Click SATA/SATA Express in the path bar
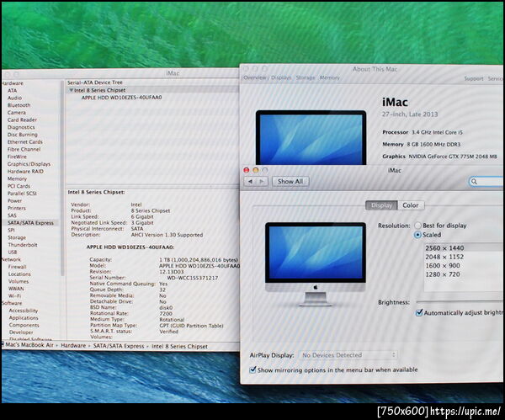Image resolution: width=505 pixels, height=420 pixels. [119, 346]
